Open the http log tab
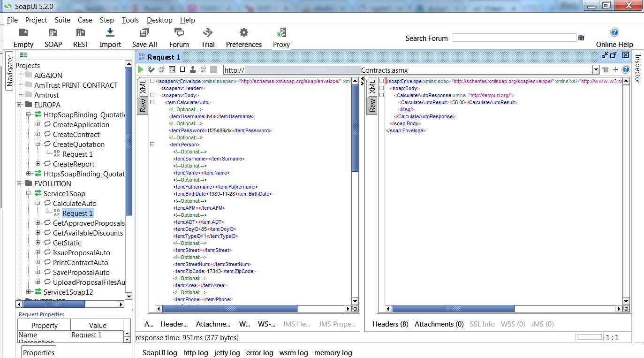The height and width of the screenshot is (358, 644). [196, 353]
